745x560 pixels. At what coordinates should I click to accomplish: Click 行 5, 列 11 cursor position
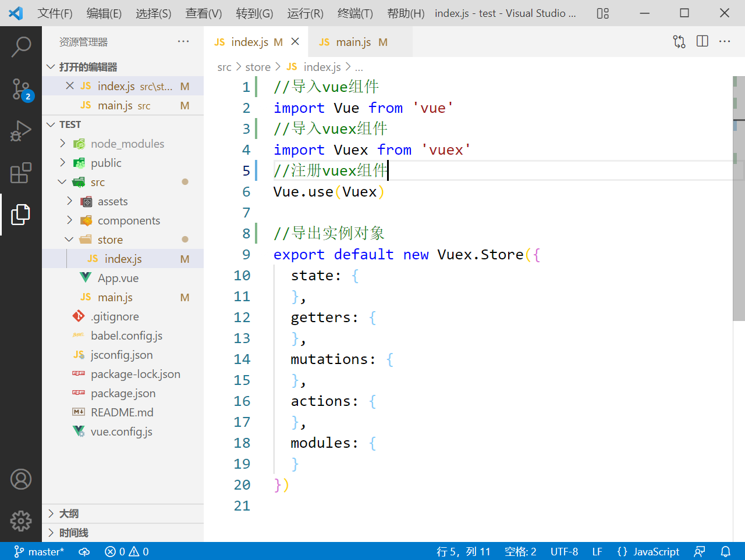[x=463, y=552]
